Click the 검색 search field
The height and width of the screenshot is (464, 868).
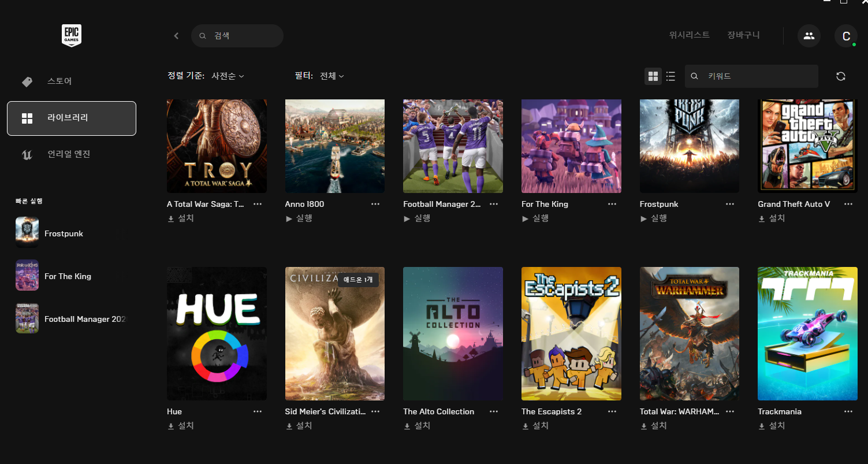[x=237, y=36]
